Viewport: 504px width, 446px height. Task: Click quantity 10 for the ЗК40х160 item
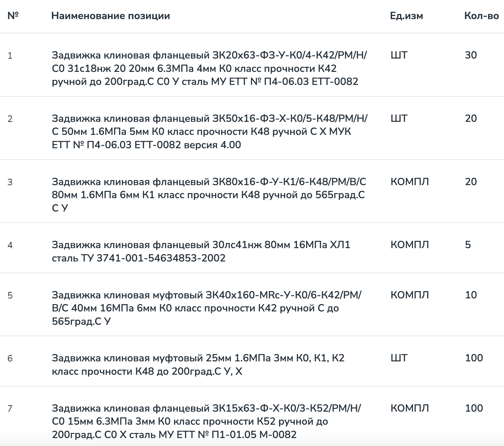coord(471,295)
